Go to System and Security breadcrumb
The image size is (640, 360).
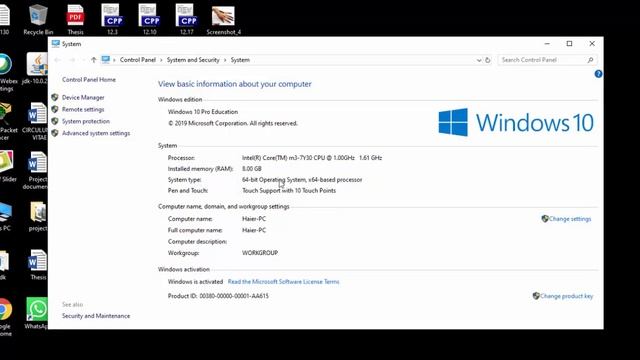[193, 60]
